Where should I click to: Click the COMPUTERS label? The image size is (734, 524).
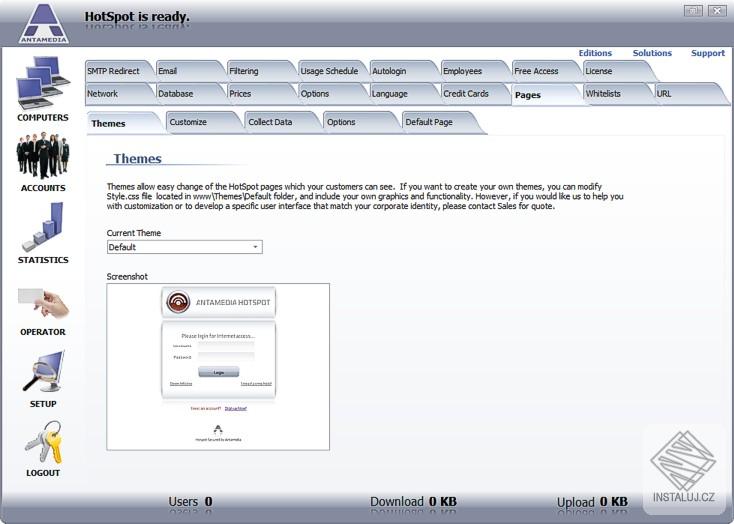pyautogui.click(x=43, y=118)
